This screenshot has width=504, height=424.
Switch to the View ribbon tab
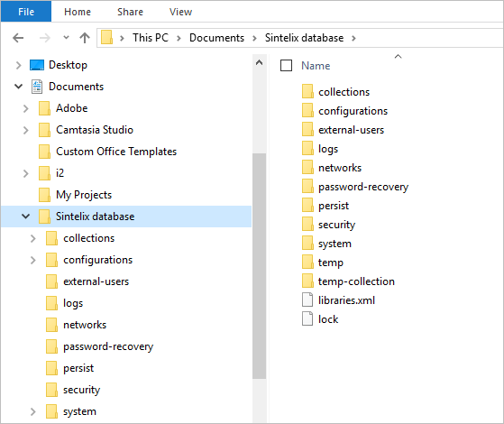click(x=180, y=12)
